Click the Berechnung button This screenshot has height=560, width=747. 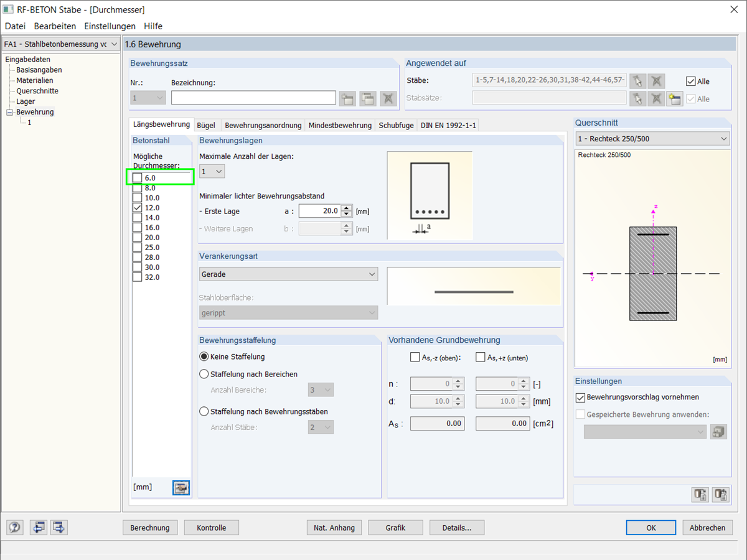click(150, 528)
